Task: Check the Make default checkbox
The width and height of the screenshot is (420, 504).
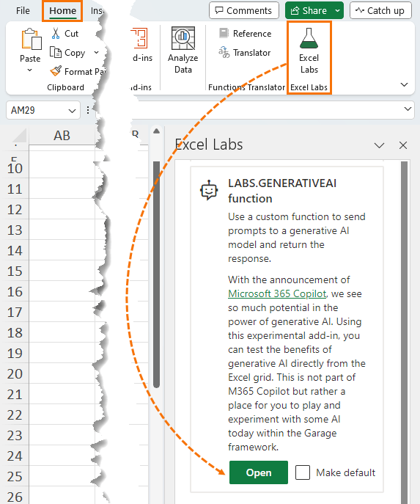Action: point(303,472)
